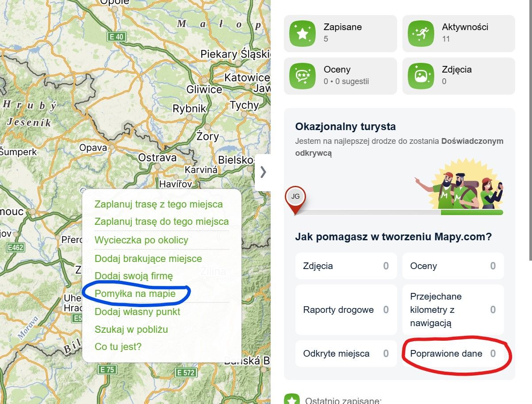This screenshot has height=404, width=532.
Task: Click the green tourist level progress bar
Action: click(x=471, y=212)
